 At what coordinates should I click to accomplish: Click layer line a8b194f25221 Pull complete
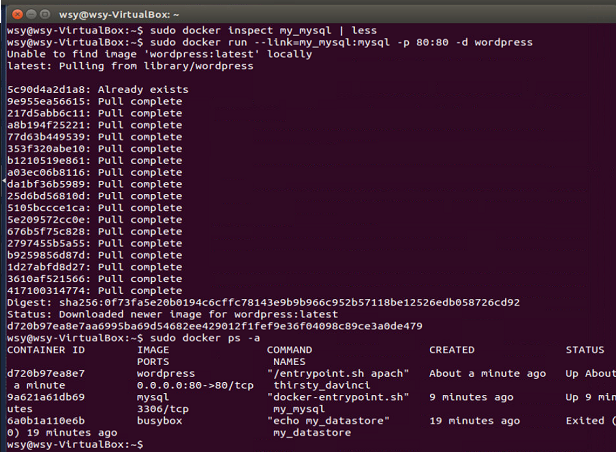click(x=95, y=125)
